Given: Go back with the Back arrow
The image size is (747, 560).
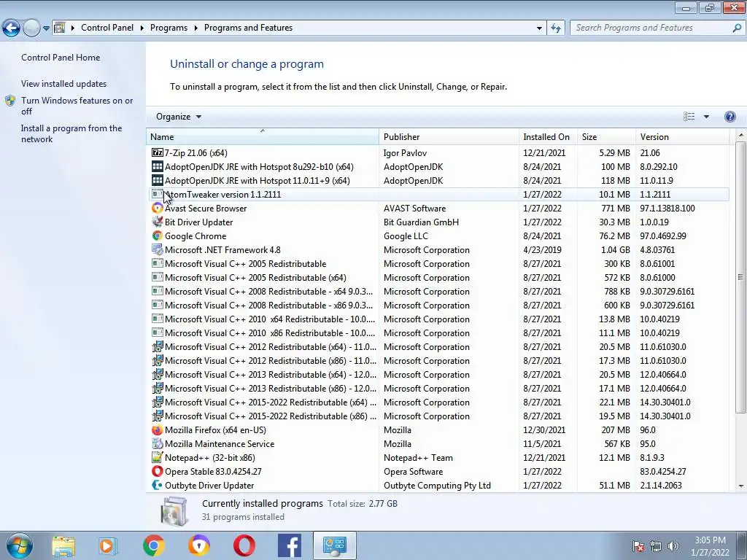Looking at the screenshot, I should 11,28.
